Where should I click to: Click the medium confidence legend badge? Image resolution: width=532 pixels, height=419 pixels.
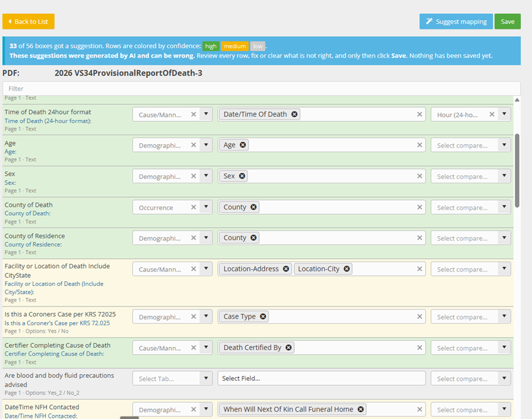coord(235,46)
